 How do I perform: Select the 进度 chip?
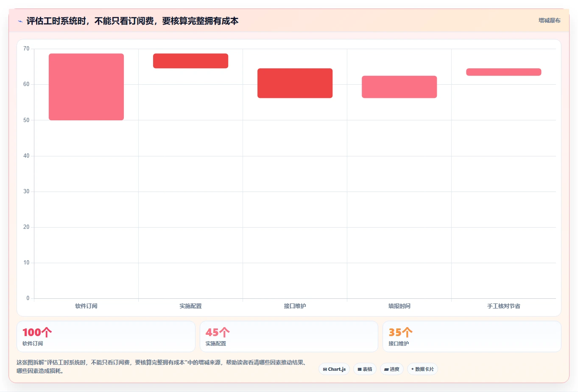(392, 369)
